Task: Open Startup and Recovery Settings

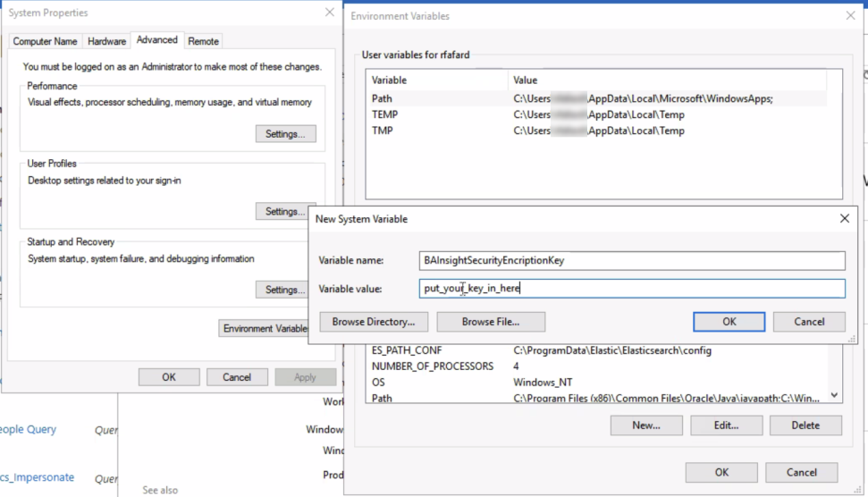Action: pos(285,290)
